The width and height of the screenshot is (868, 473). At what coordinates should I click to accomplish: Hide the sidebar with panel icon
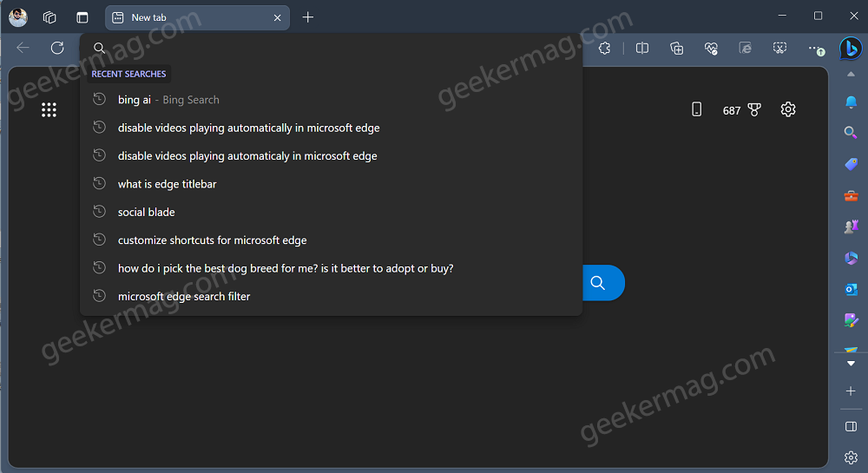click(851, 426)
